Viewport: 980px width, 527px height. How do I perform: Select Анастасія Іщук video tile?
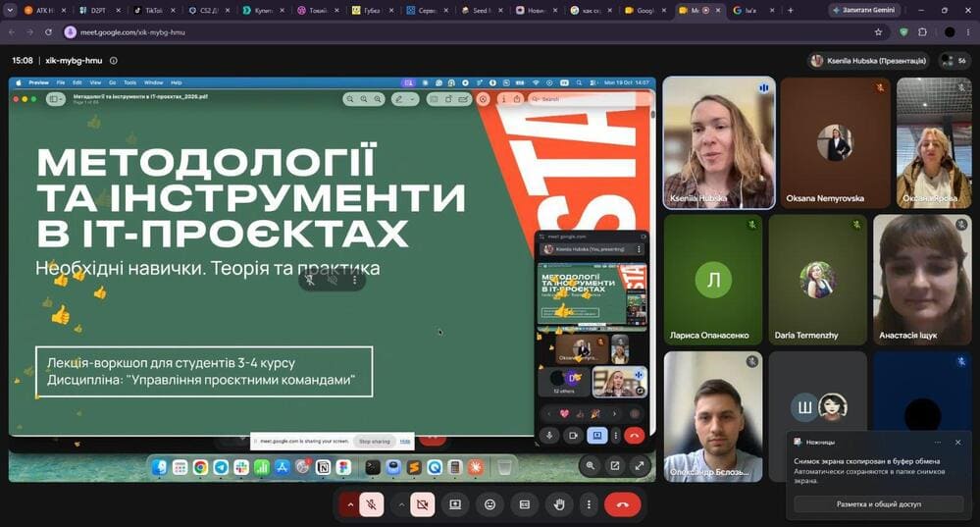922,280
